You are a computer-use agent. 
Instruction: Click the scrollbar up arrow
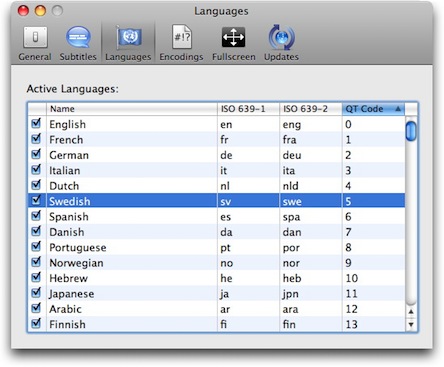(x=411, y=311)
